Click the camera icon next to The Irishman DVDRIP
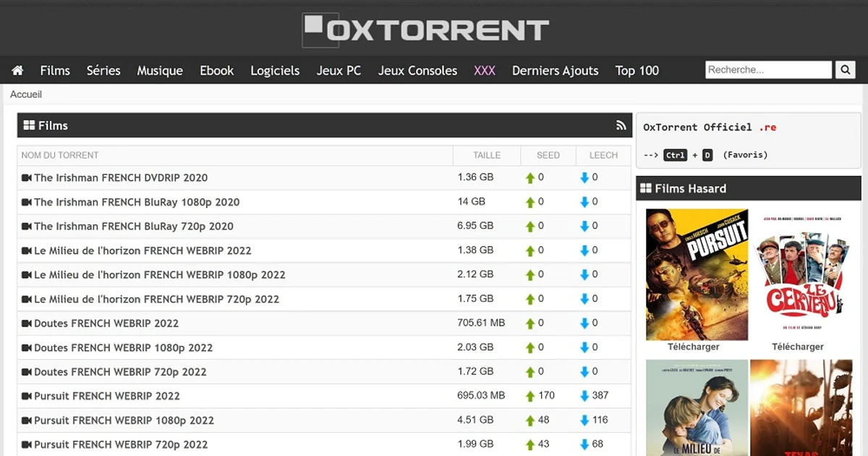 [x=26, y=177]
